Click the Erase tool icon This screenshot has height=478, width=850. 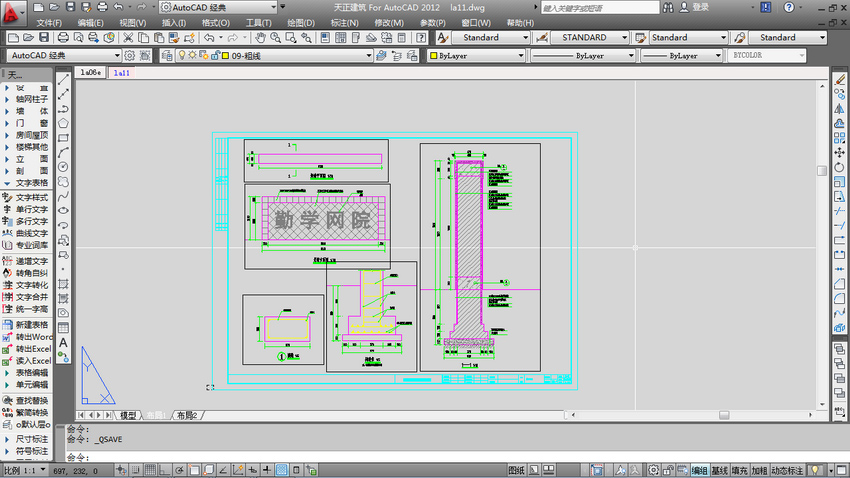[x=840, y=79]
